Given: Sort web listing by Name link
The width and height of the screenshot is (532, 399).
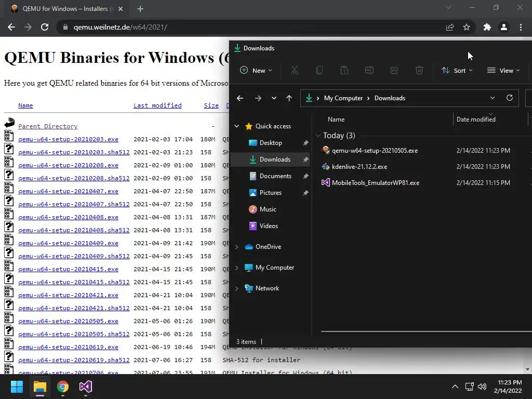Looking at the screenshot, I should [25, 105].
